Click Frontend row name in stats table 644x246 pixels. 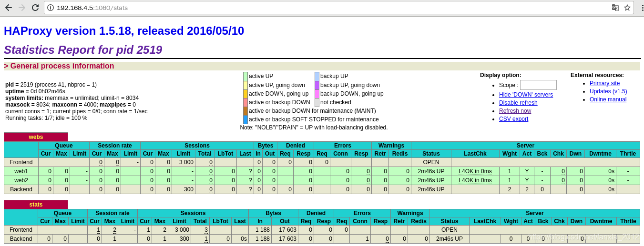pos(21,230)
